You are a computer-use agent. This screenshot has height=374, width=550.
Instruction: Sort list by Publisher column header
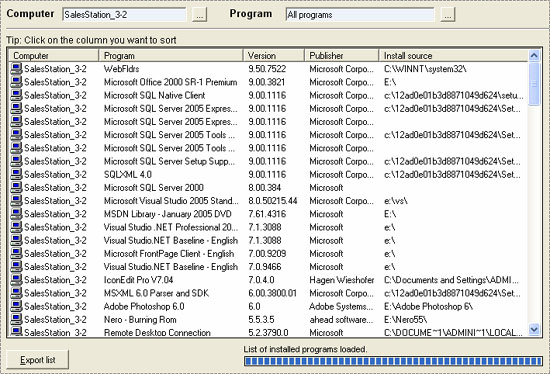pyautogui.click(x=342, y=55)
